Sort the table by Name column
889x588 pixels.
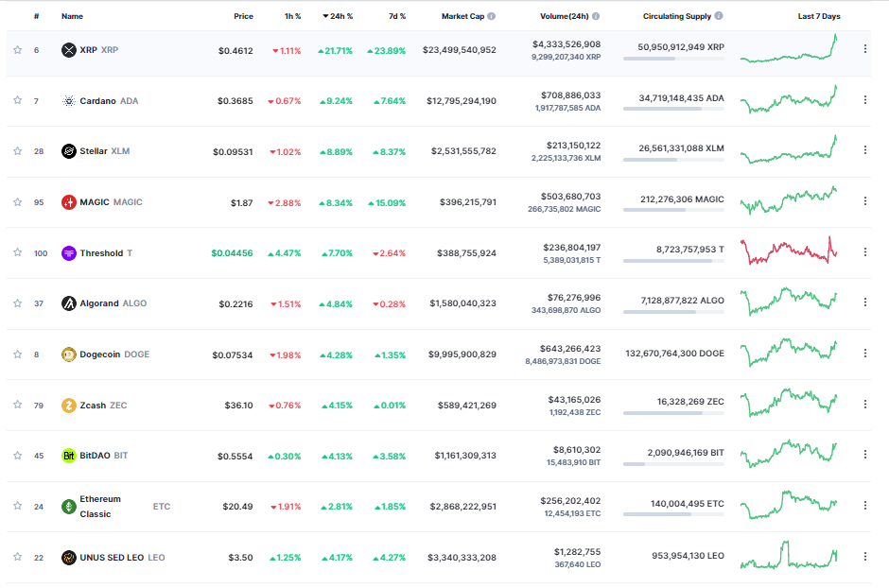[72, 16]
